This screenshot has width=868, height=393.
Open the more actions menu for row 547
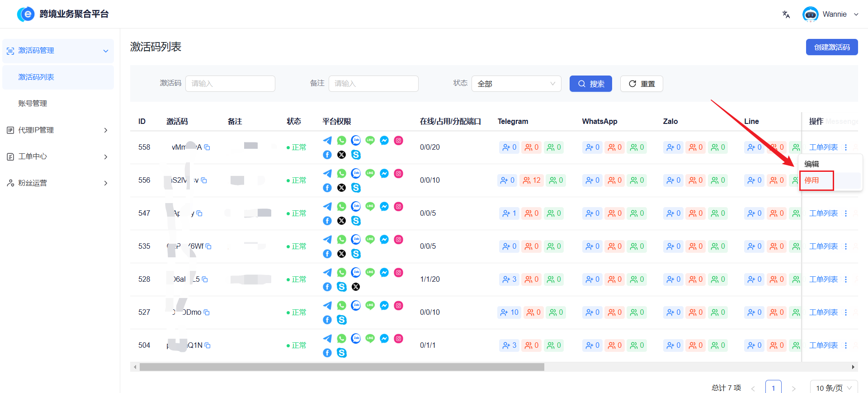tap(846, 213)
